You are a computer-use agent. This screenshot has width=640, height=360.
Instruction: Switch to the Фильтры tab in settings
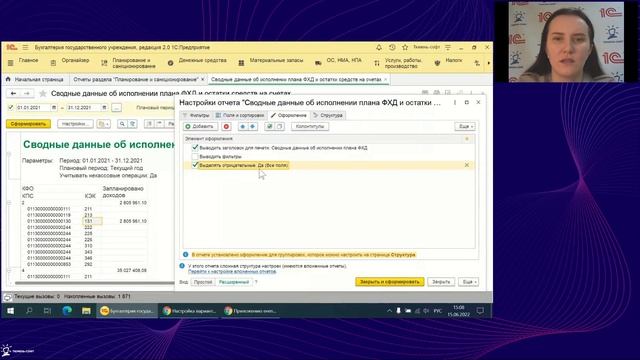coord(196,115)
